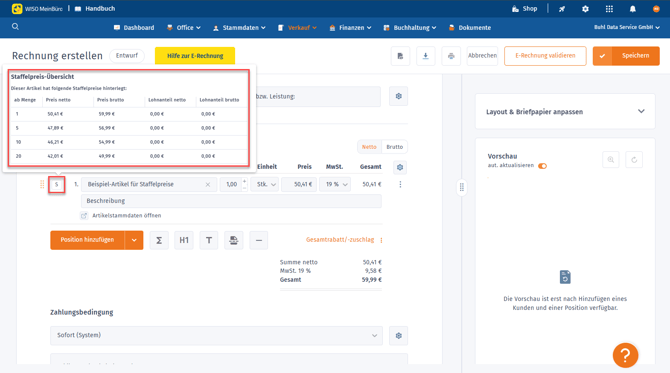Insert a separator line with dash button
This screenshot has height=373, width=670.
click(259, 240)
